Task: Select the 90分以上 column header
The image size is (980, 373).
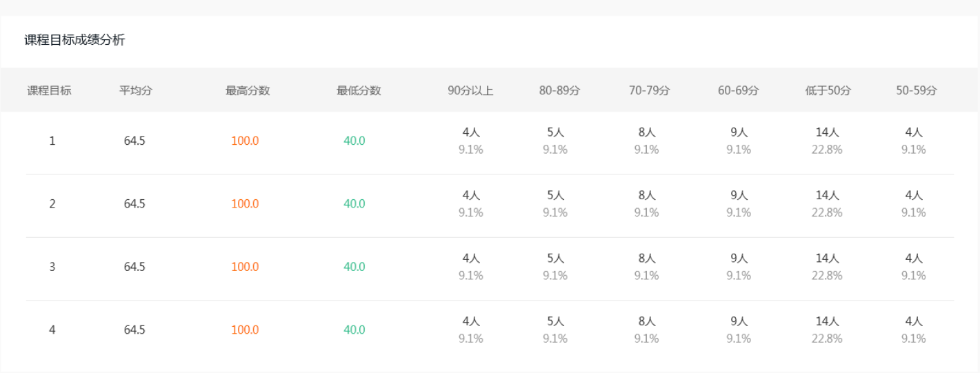Action: (x=470, y=90)
